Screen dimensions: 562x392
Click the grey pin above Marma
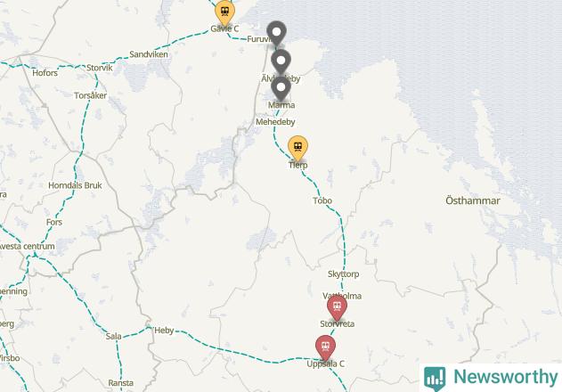[281, 88]
